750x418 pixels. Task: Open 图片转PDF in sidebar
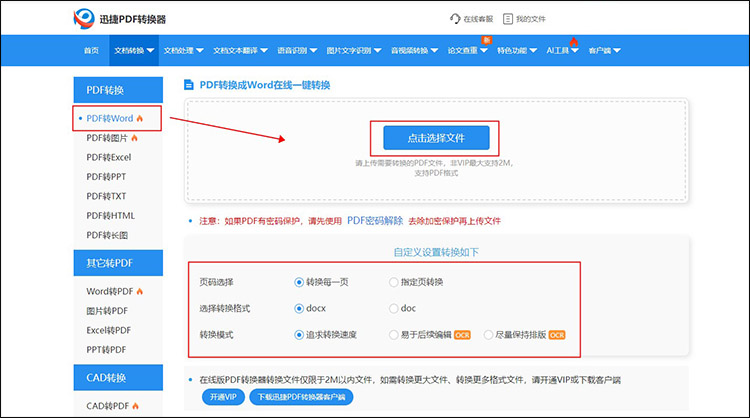click(107, 311)
